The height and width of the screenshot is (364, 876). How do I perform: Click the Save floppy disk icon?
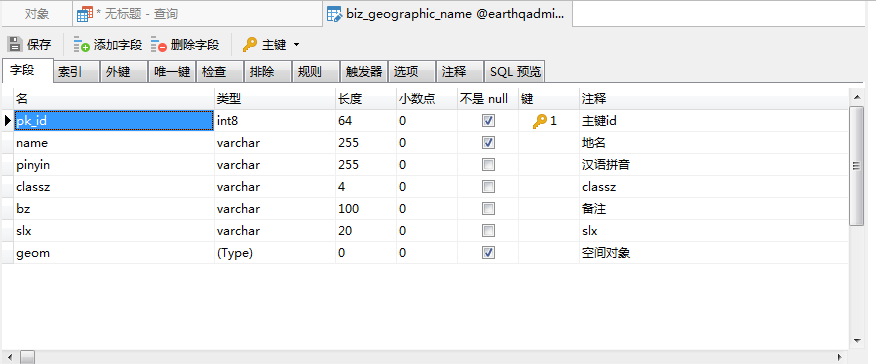[15, 44]
